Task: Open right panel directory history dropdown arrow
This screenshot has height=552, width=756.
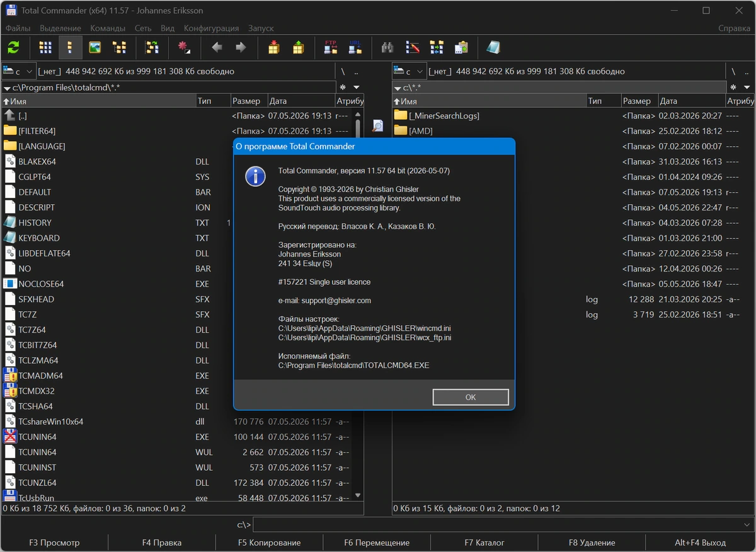Action: pos(747,88)
